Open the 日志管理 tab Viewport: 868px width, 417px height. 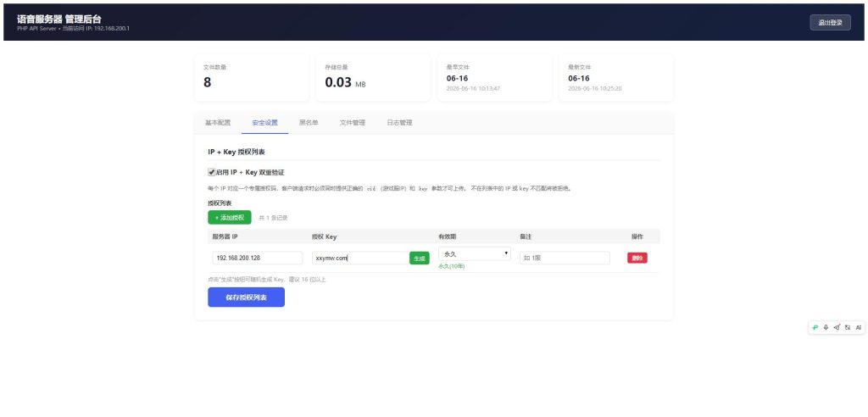pos(399,123)
